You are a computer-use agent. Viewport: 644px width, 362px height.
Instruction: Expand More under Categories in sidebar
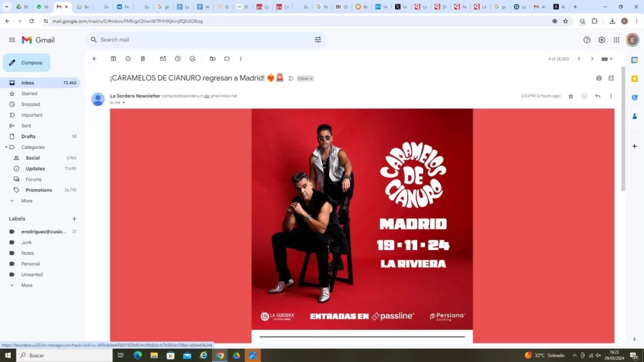point(27,201)
